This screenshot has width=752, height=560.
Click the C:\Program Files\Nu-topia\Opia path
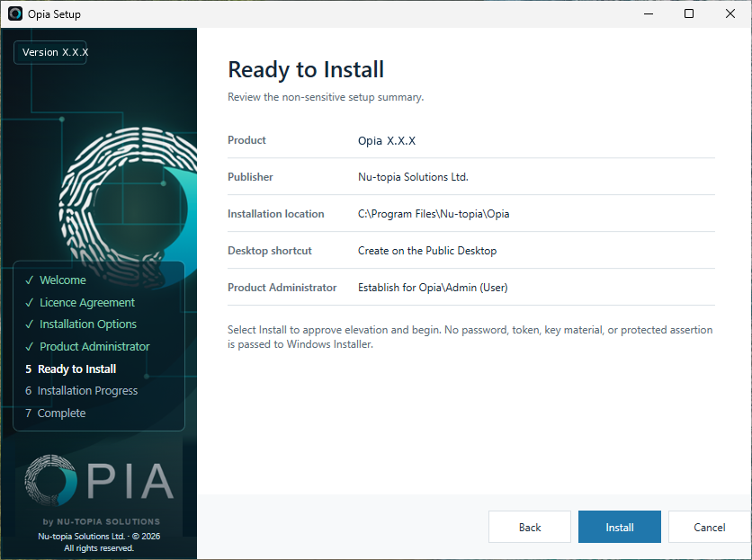[x=434, y=214]
